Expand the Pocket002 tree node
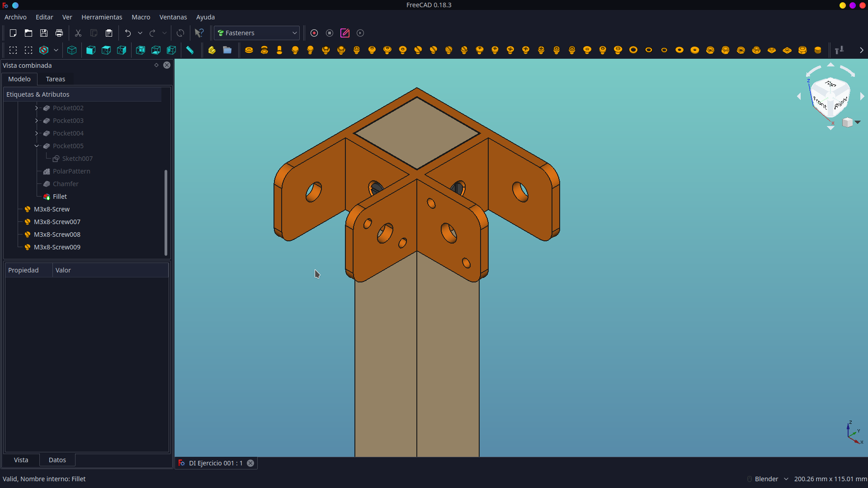 pyautogui.click(x=37, y=108)
